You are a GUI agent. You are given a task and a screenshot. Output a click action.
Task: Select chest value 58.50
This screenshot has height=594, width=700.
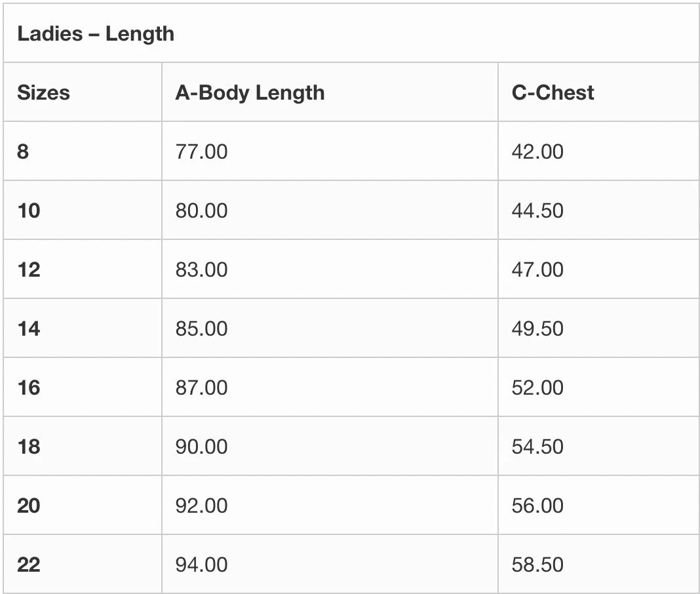pyautogui.click(x=537, y=564)
